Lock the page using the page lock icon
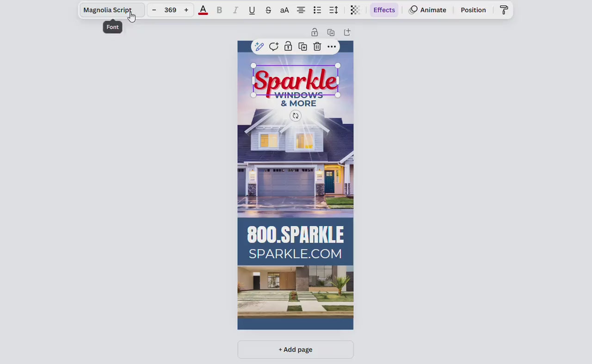Image resolution: width=592 pixels, height=364 pixels. click(x=314, y=32)
